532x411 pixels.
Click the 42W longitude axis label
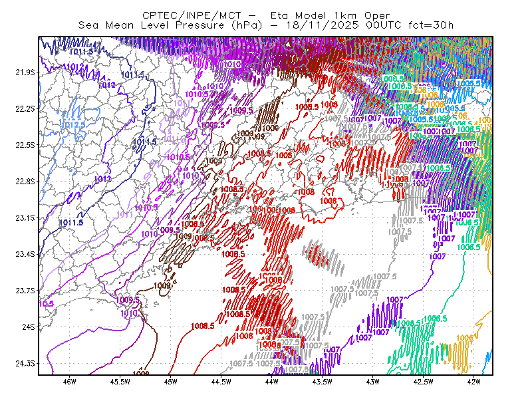(x=473, y=382)
